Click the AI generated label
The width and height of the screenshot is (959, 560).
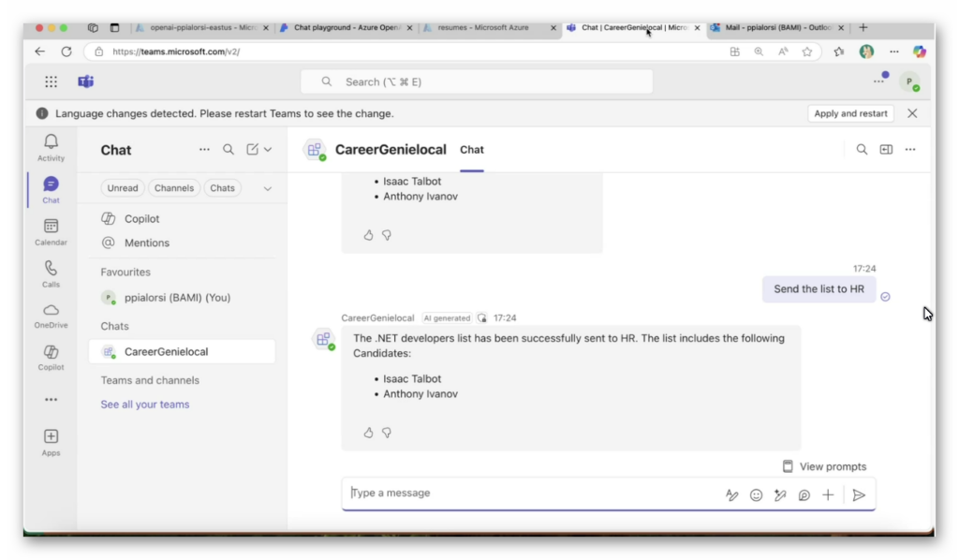pos(447,317)
